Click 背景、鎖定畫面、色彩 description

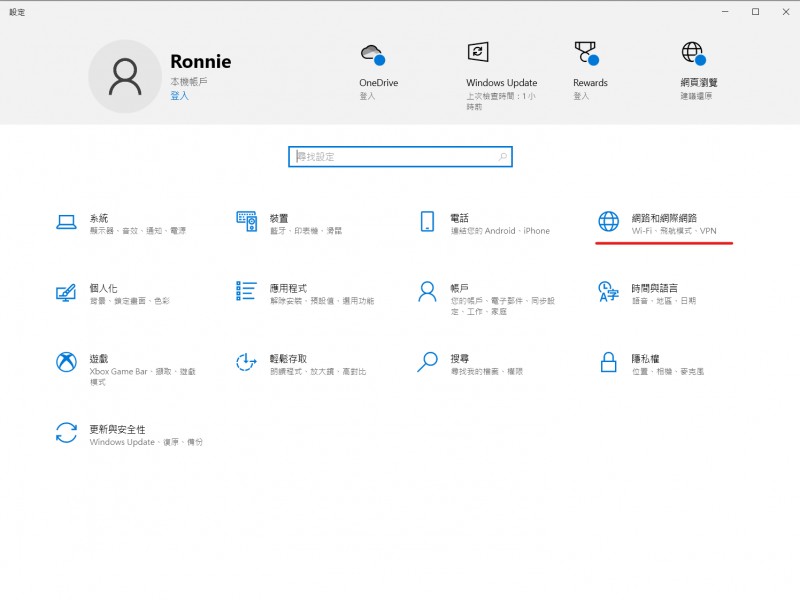pos(130,301)
